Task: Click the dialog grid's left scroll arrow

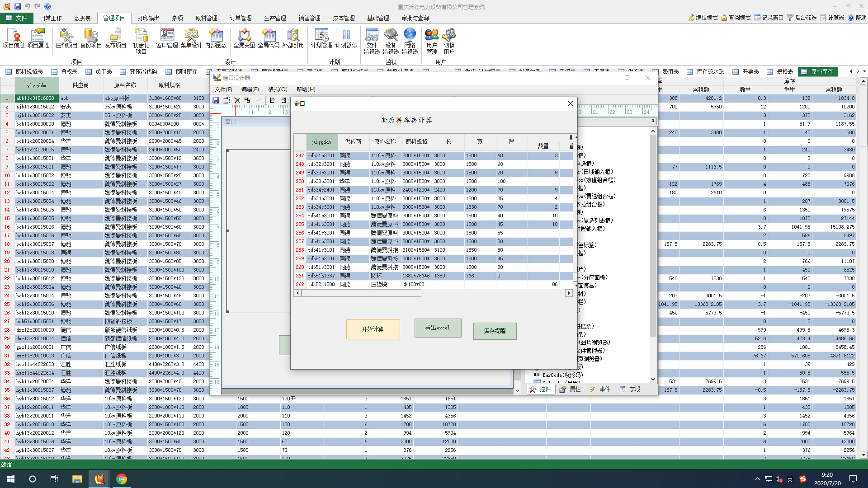Action: [297, 293]
